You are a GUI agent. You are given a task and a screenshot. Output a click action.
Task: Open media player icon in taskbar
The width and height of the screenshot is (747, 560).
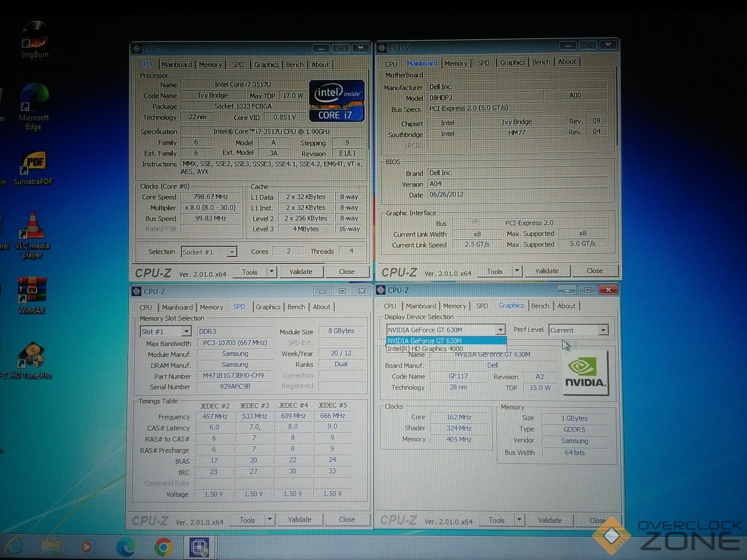[86, 546]
